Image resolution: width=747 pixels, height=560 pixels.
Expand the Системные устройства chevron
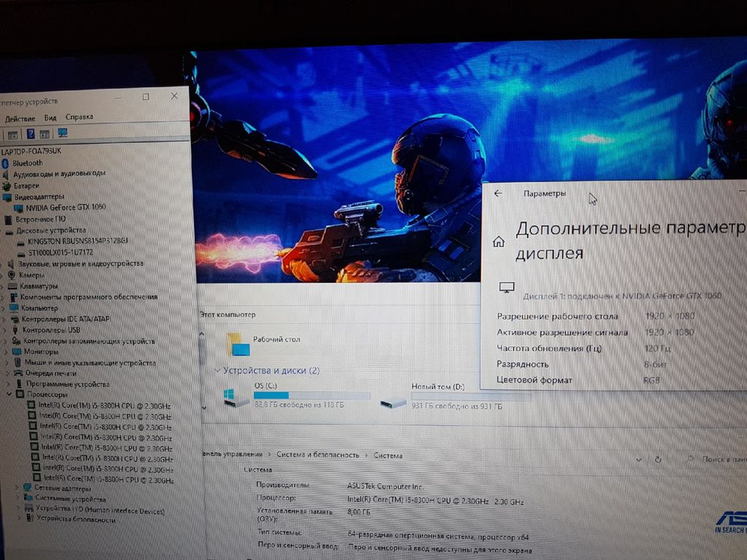click(x=19, y=498)
